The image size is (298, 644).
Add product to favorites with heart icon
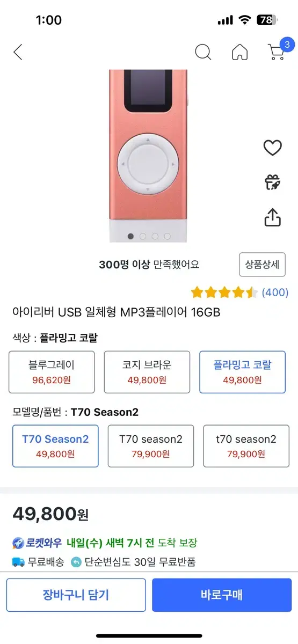coord(273,148)
